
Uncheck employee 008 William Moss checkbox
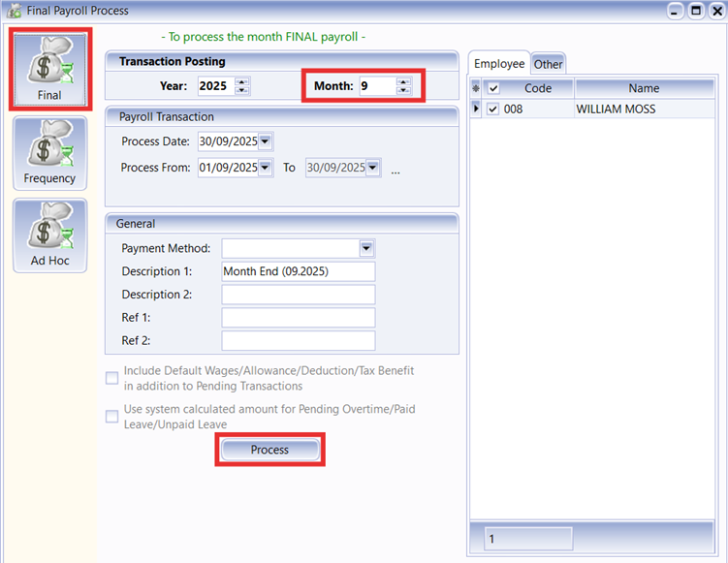493,109
